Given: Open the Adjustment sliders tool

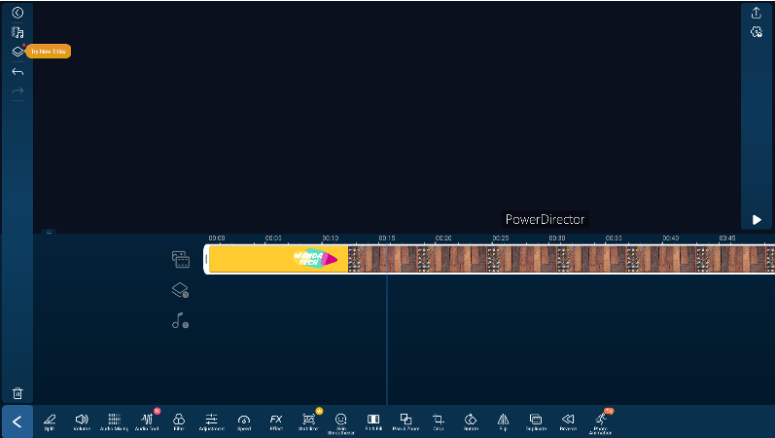Looking at the screenshot, I should pyautogui.click(x=212, y=422).
